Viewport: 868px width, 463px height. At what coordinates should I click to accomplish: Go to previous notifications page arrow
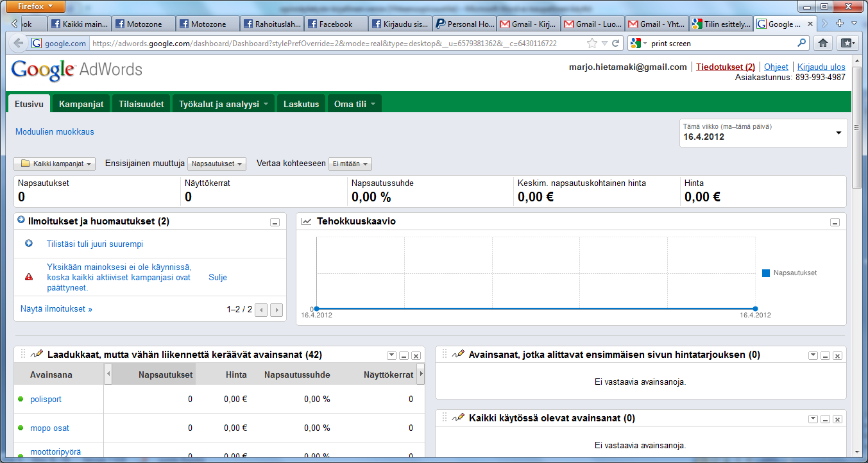coord(261,310)
